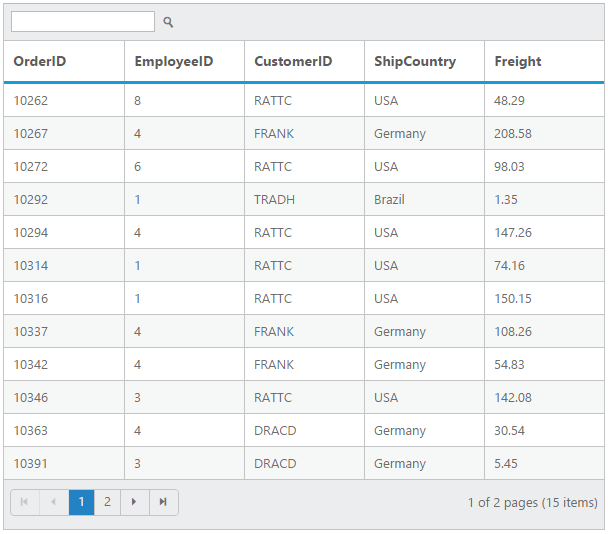The image size is (608, 534).
Task: Go to the next page
Action: pyautogui.click(x=135, y=502)
